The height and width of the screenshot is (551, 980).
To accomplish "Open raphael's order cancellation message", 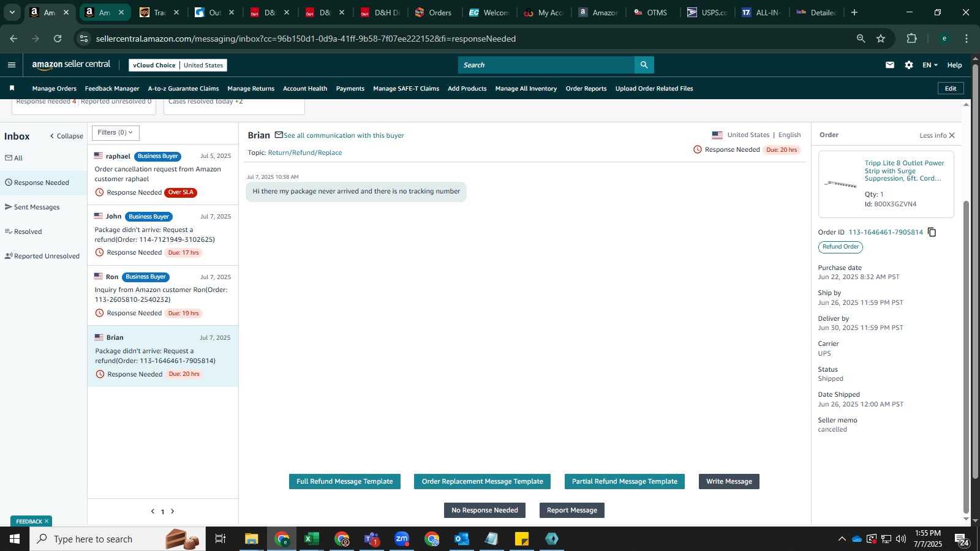I will [163, 174].
